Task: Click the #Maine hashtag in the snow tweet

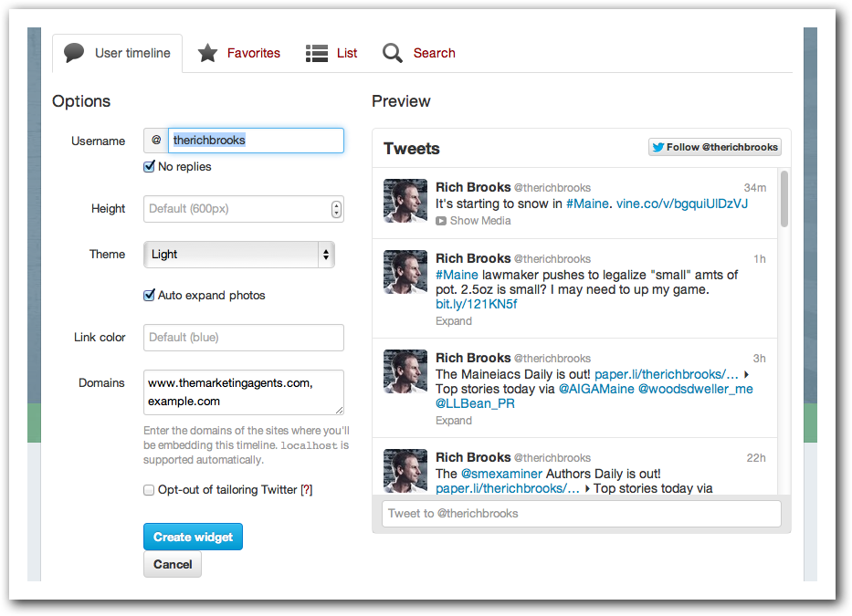Action: 587,204
